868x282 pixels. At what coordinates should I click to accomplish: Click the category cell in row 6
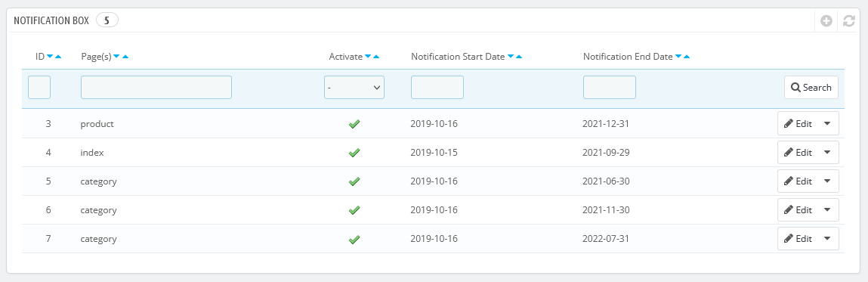[x=98, y=210]
